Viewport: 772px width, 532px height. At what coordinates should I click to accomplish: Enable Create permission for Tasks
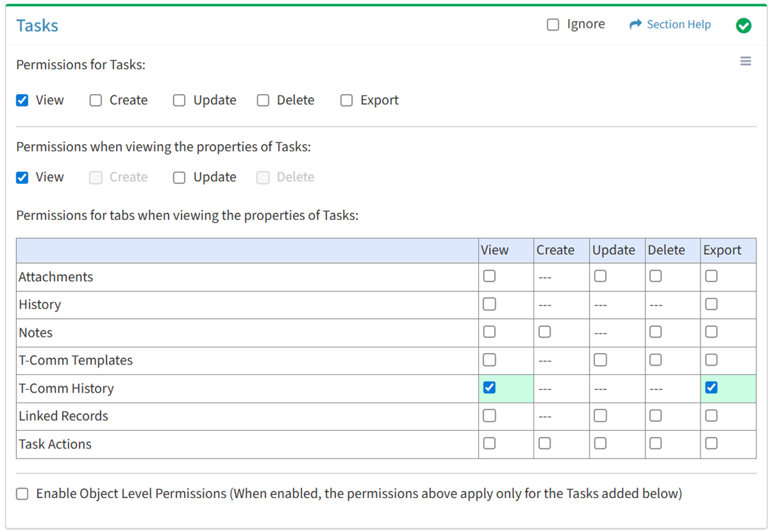[96, 100]
